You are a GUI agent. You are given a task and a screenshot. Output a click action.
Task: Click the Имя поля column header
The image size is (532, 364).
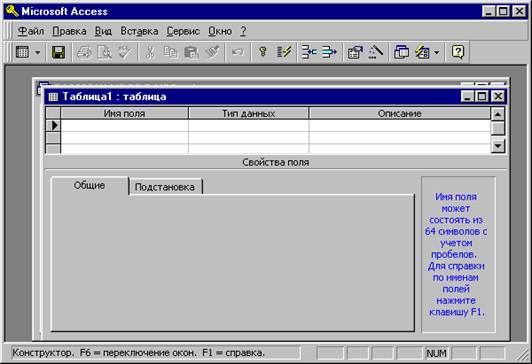[x=124, y=113]
